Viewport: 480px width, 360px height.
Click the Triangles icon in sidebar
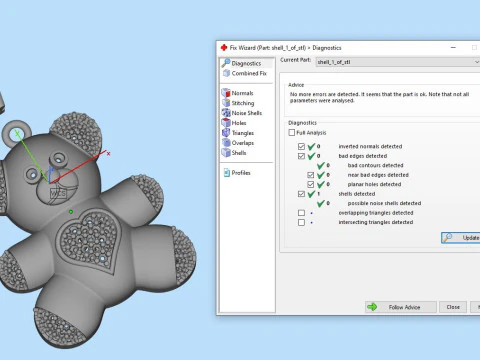pos(226,133)
